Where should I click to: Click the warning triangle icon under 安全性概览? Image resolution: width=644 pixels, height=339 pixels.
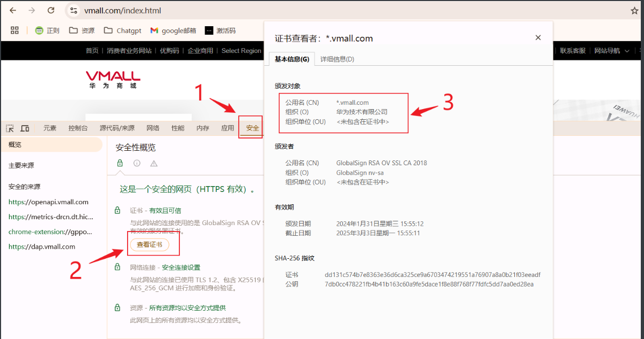[154, 163]
